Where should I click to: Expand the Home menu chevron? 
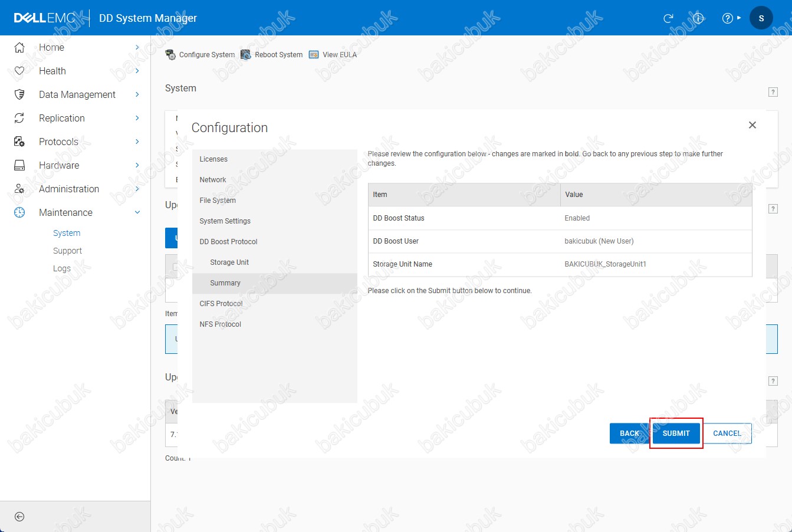[137, 47]
